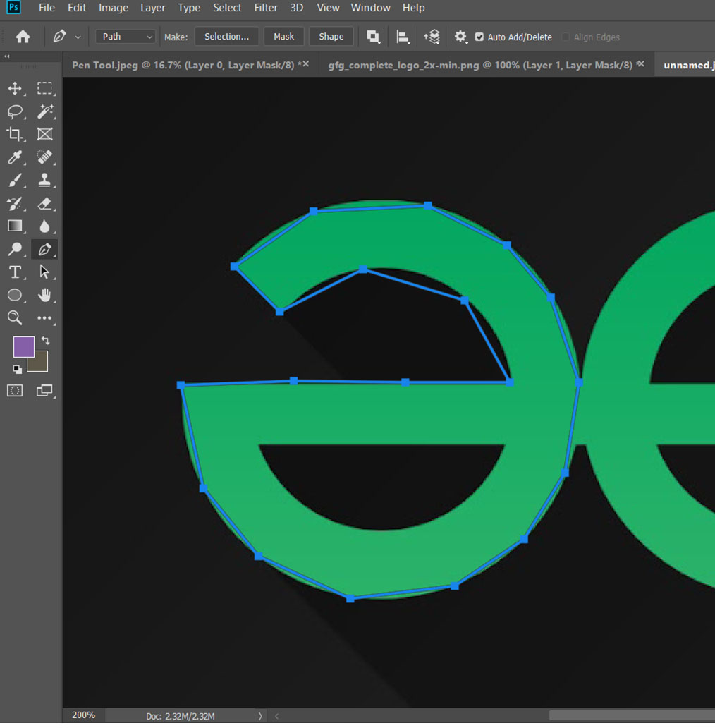715x728 pixels.
Task: Select the Clone Stamp tool
Action: click(x=45, y=180)
